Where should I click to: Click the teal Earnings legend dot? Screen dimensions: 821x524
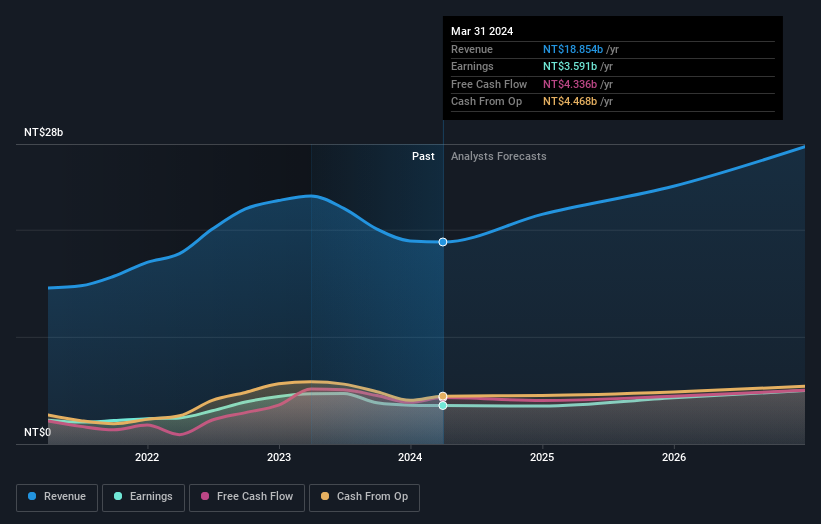[118, 496]
